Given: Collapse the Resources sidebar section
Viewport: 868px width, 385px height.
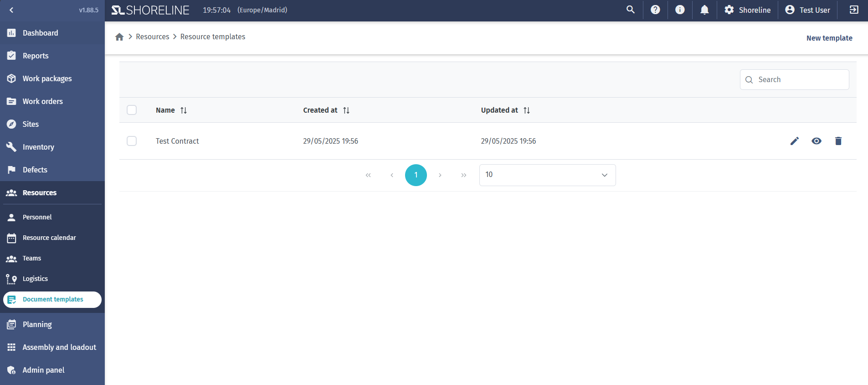Looking at the screenshot, I should click(52, 192).
